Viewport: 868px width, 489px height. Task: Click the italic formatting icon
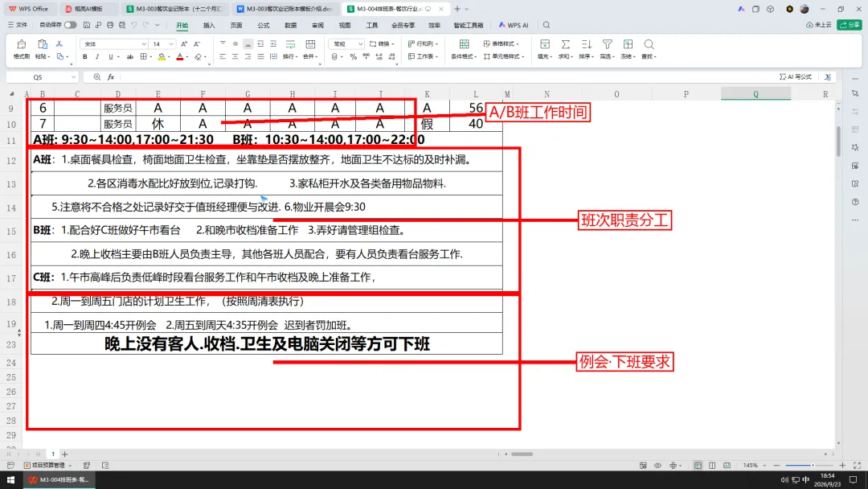[97, 56]
